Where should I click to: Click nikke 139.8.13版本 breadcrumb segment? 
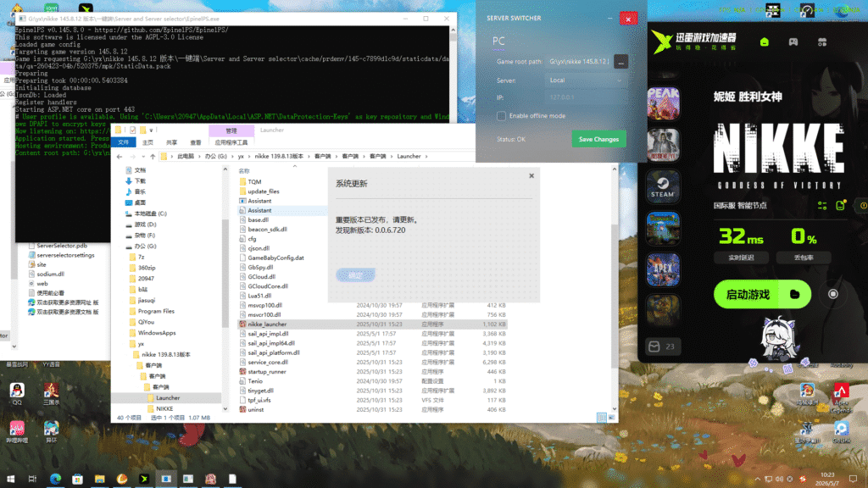click(279, 157)
